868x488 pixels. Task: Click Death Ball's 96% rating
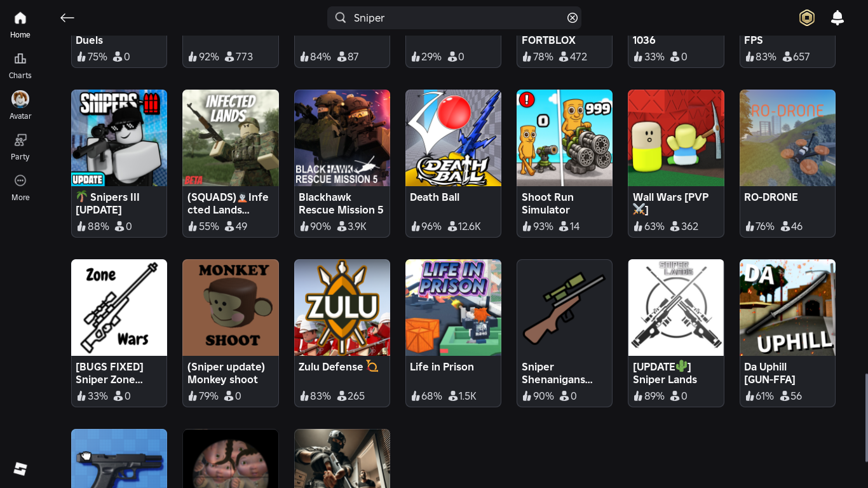[x=426, y=226]
